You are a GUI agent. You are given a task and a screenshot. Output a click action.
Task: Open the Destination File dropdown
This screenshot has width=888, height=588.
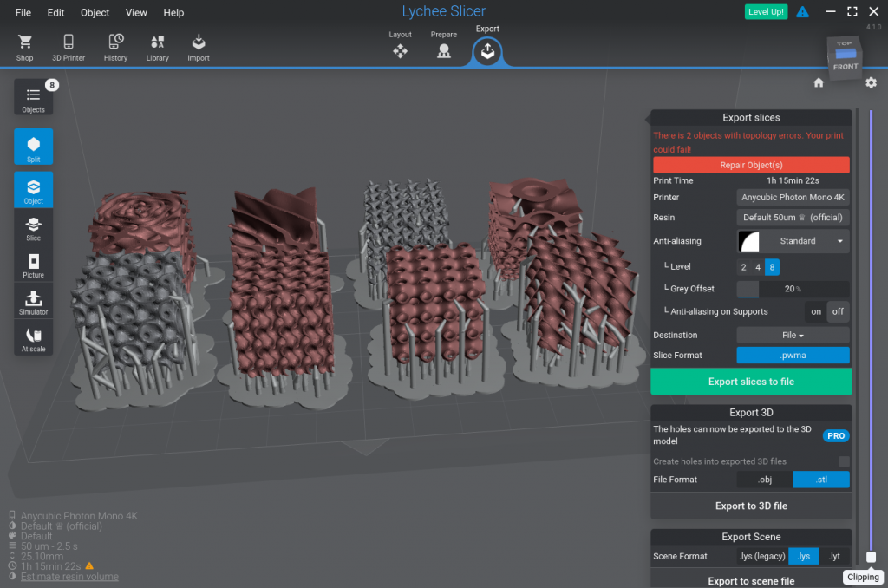793,336
